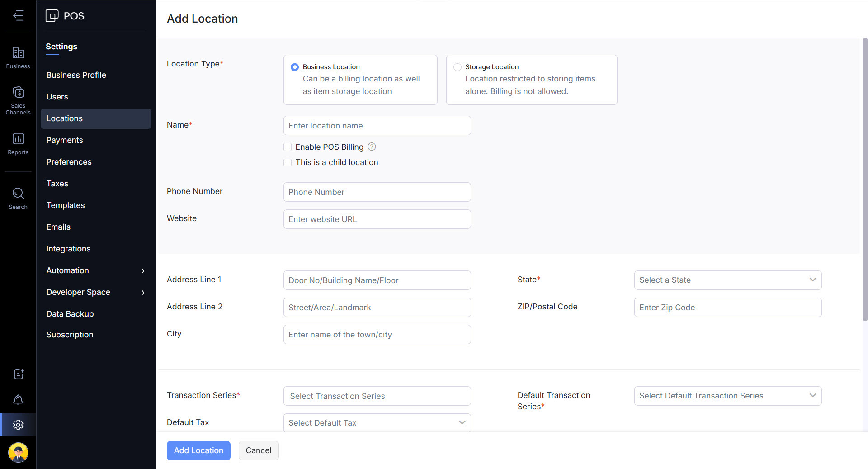This screenshot has width=868, height=469.
Task: Open the Taxes settings page
Action: (x=57, y=184)
